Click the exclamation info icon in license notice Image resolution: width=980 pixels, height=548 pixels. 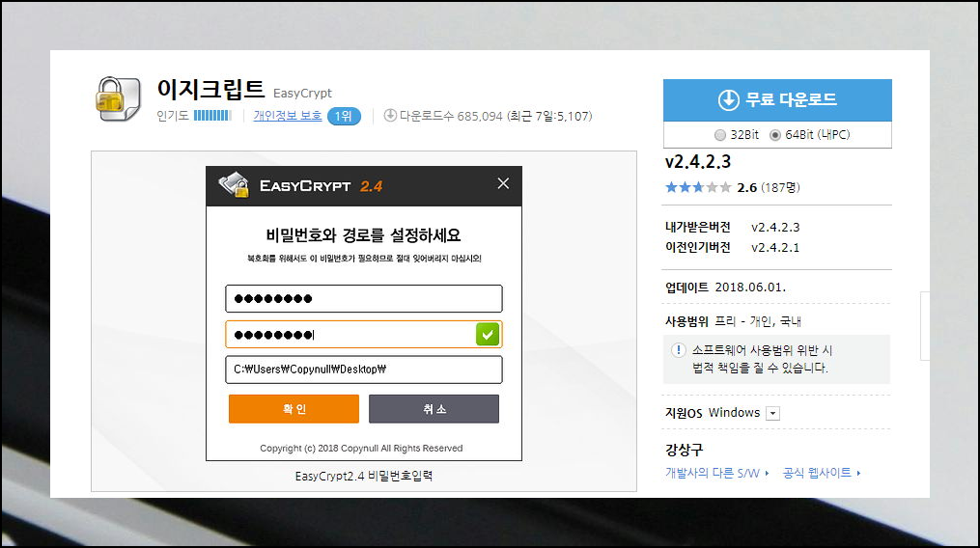point(678,350)
